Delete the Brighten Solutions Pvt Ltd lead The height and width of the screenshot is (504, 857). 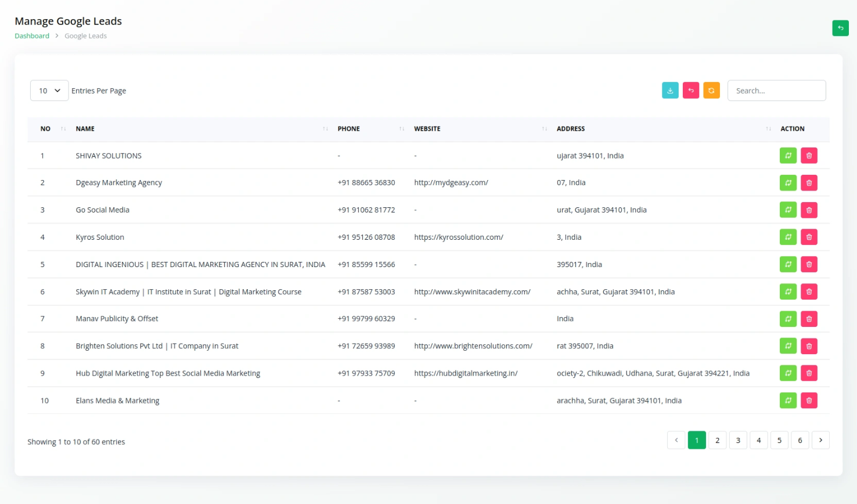[x=809, y=346]
